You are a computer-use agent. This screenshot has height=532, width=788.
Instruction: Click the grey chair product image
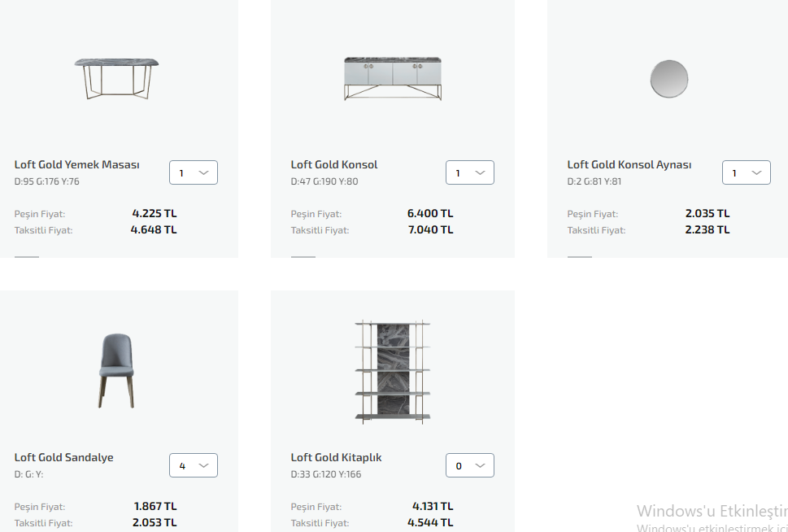coord(116,371)
